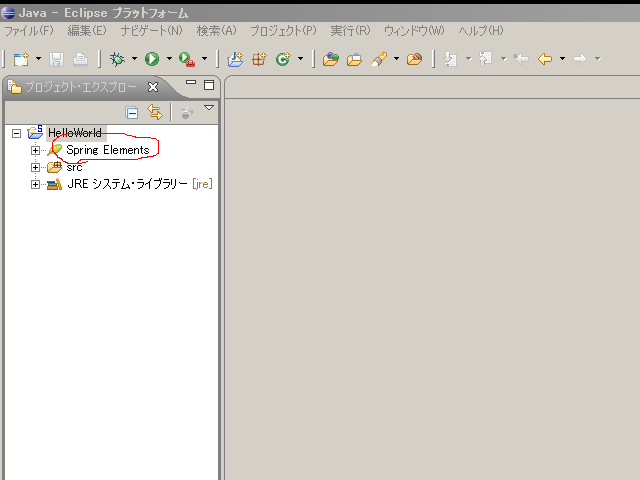
Task: Click the Eclipse window title icon
Action: pyautogui.click(x=8, y=13)
